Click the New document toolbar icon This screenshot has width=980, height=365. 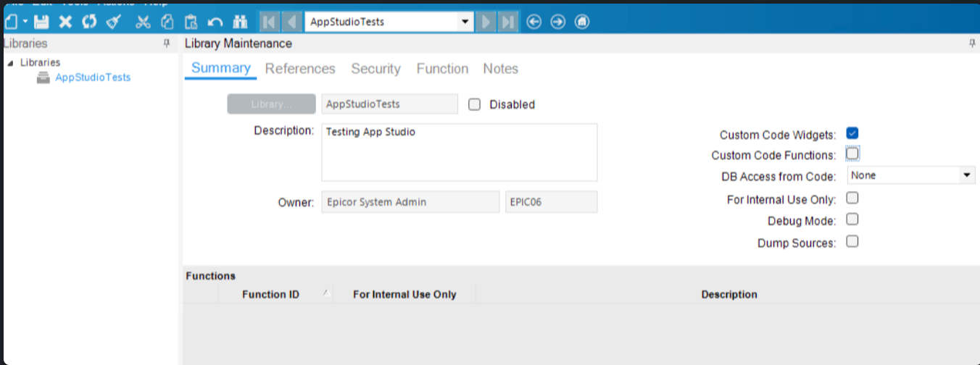point(11,22)
